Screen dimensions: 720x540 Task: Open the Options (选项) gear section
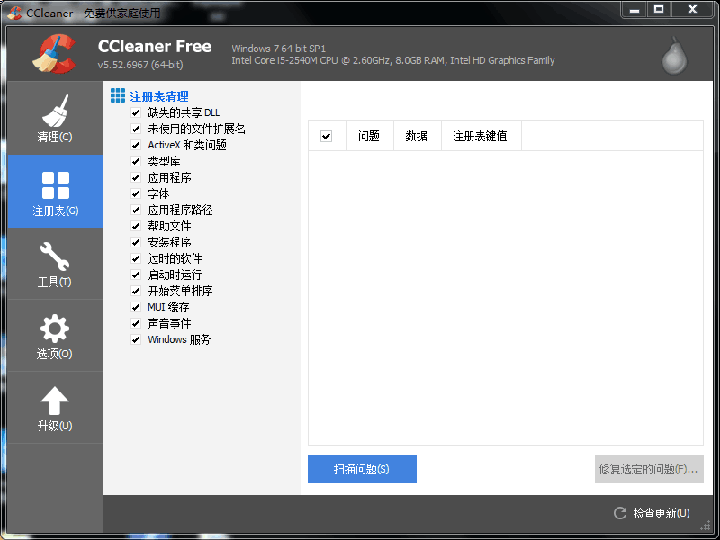pos(55,336)
